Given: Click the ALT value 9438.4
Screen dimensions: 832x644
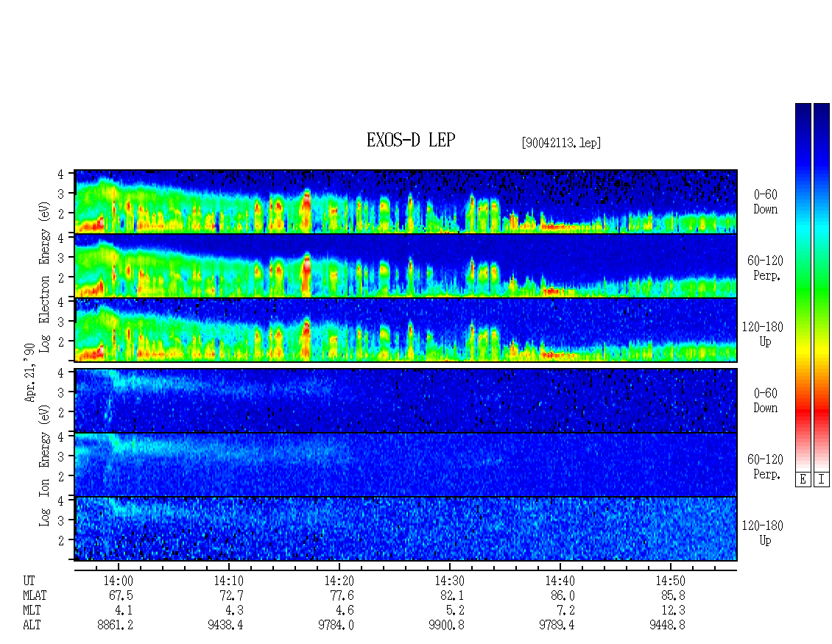Looking at the screenshot, I should coord(225,626).
